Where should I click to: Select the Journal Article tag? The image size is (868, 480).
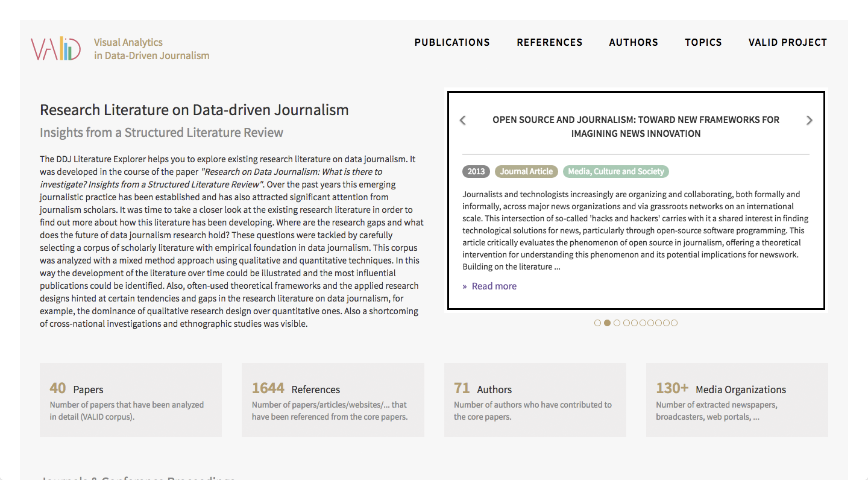point(526,172)
